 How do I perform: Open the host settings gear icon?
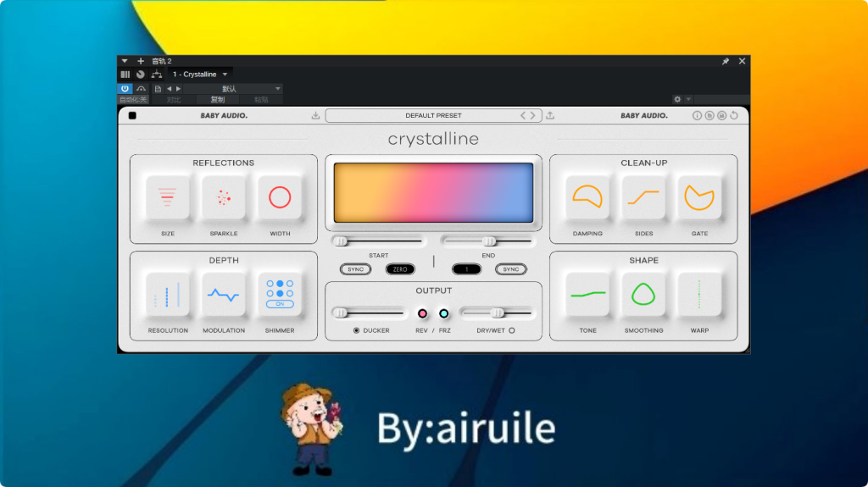[677, 100]
